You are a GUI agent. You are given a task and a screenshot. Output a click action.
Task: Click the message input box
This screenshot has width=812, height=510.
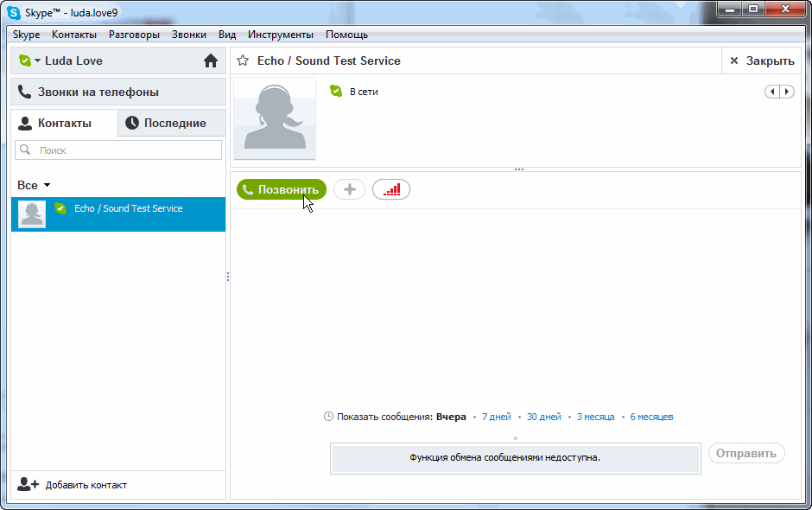tap(516, 458)
